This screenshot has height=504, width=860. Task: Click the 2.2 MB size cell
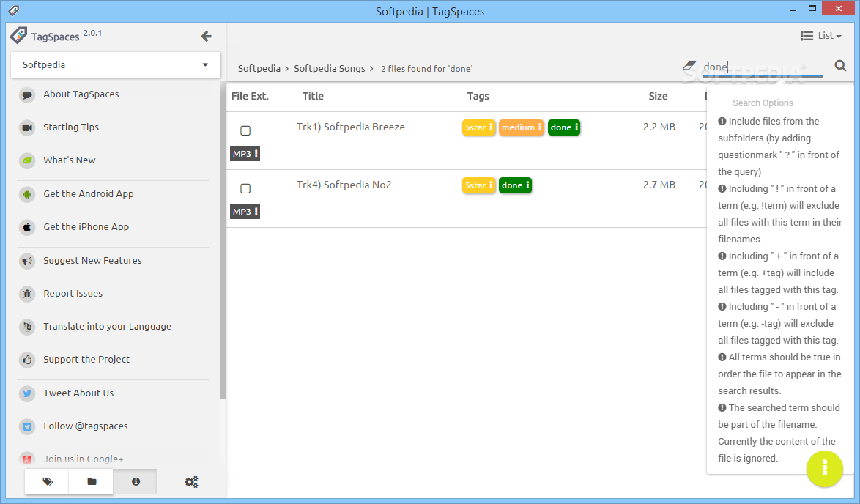coord(659,127)
